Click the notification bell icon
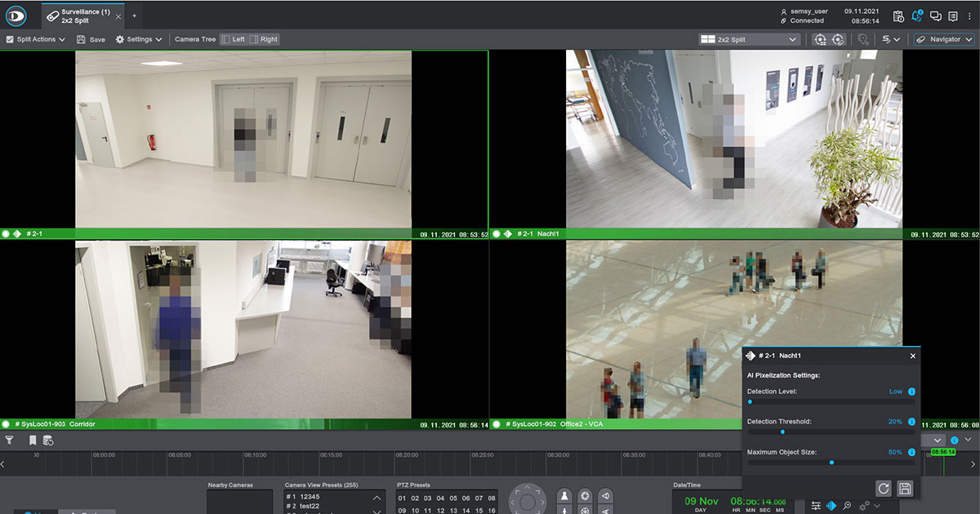 [x=917, y=16]
